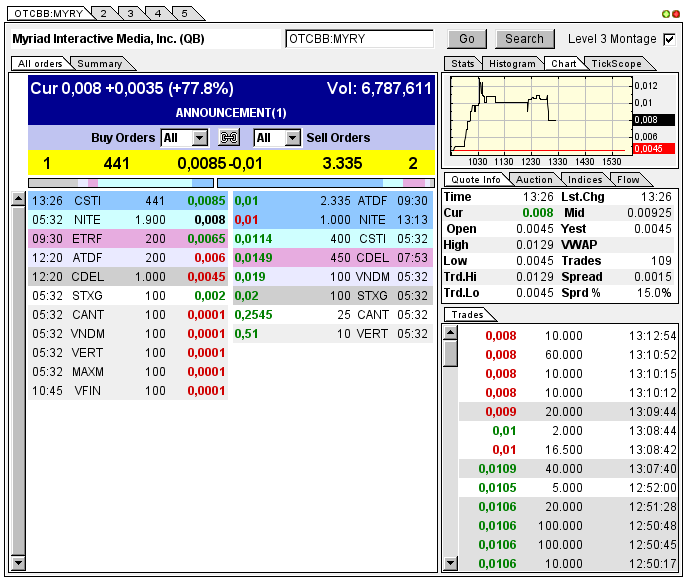This screenshot has height=580, width=686.
Task: Click the link chain icon between order filters
Action: pos(229,138)
